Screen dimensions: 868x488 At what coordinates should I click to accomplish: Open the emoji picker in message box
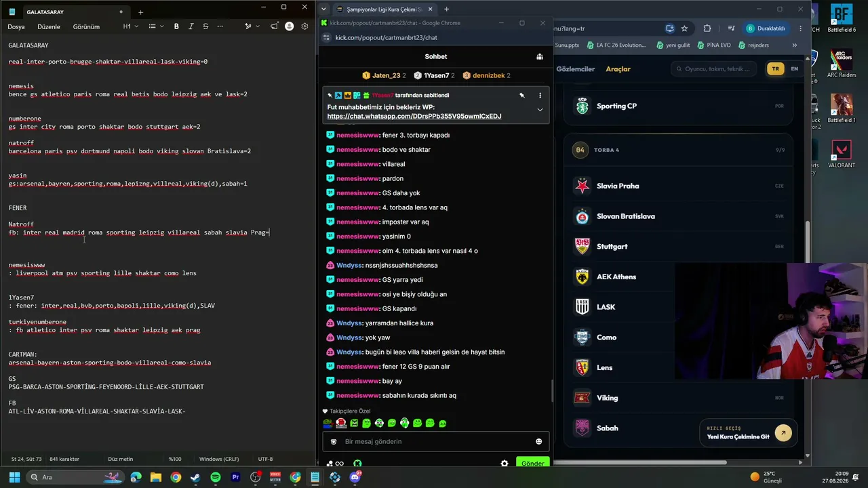(539, 441)
